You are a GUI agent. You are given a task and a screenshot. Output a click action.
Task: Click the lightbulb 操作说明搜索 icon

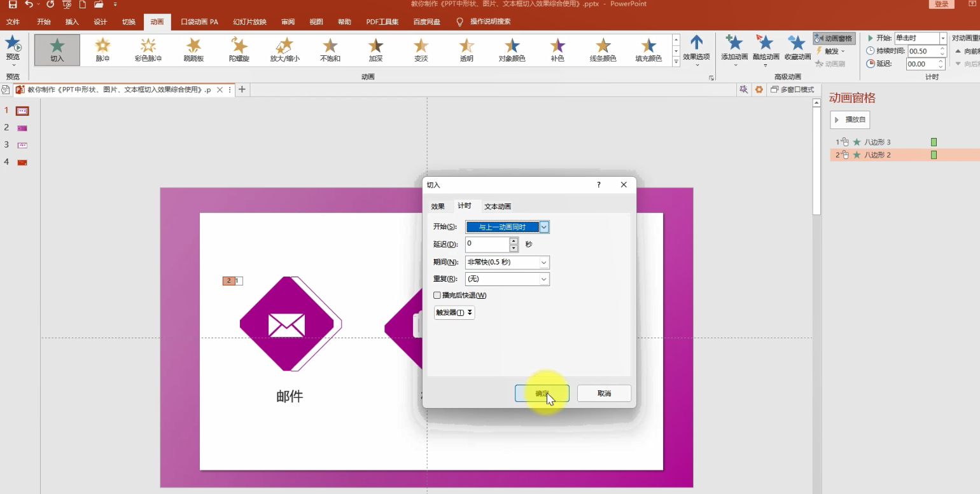pyautogui.click(x=459, y=22)
